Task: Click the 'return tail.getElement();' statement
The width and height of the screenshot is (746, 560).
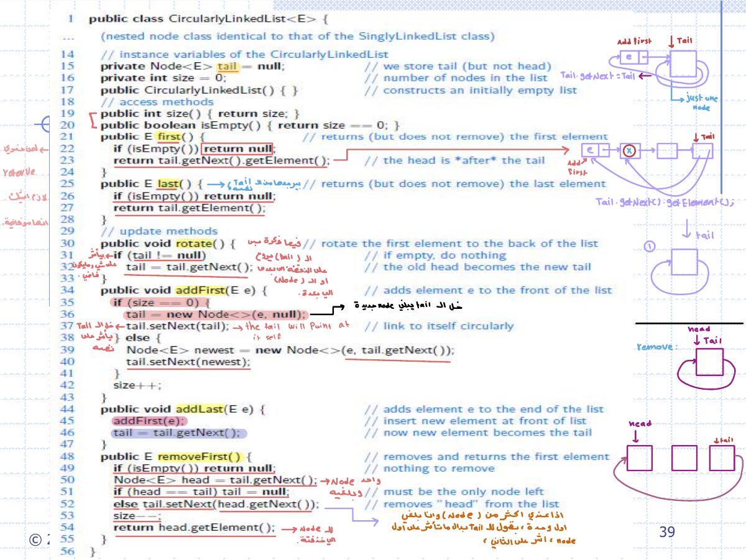Action: (189, 208)
